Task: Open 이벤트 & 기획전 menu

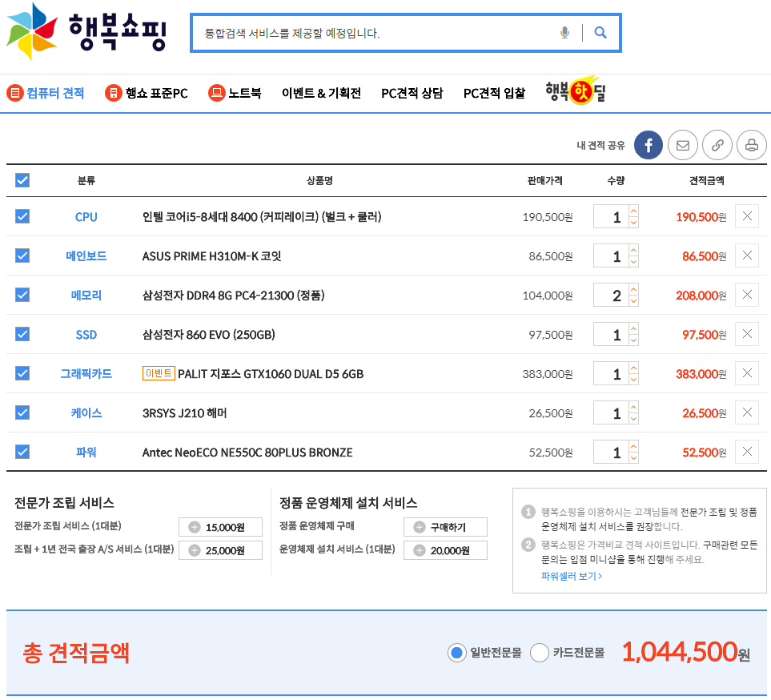Action: 321,93
